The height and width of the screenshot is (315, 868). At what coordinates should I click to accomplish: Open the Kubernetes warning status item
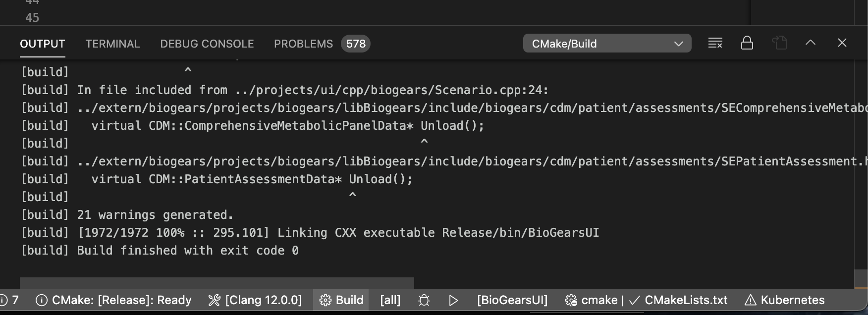[x=785, y=300]
